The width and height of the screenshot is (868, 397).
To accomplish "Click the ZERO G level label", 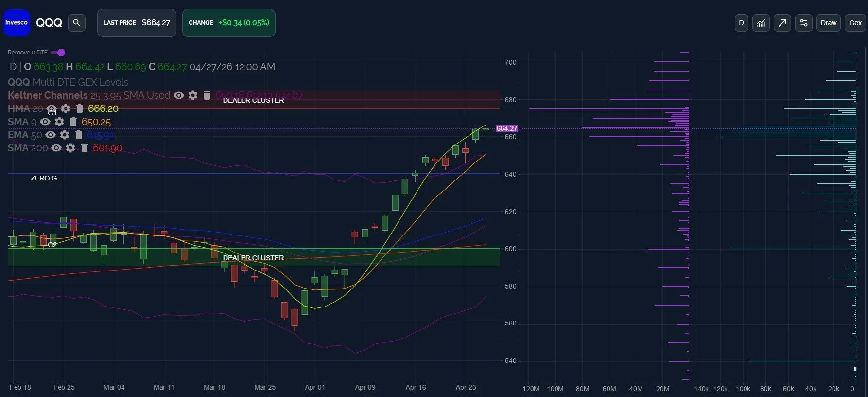I will (44, 178).
